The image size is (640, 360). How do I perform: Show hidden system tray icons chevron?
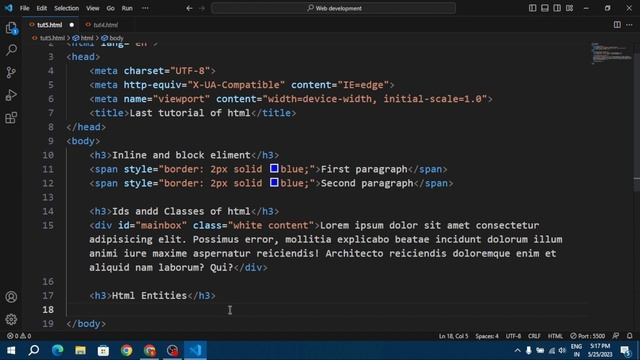tap(517, 351)
